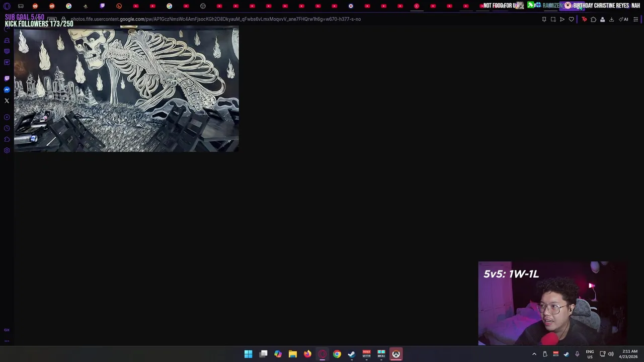This screenshot has width=644, height=362.
Task: Open Twitch in the browser sidebar
Action: [x=7, y=78]
